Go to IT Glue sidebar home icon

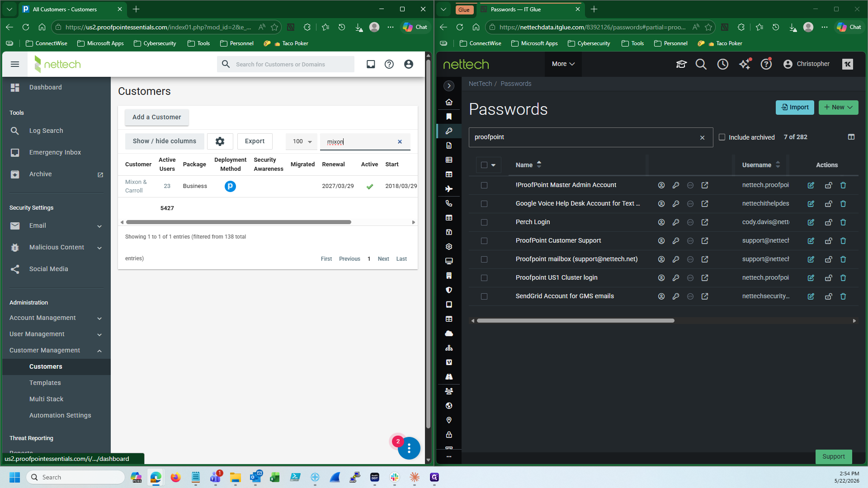pyautogui.click(x=449, y=102)
